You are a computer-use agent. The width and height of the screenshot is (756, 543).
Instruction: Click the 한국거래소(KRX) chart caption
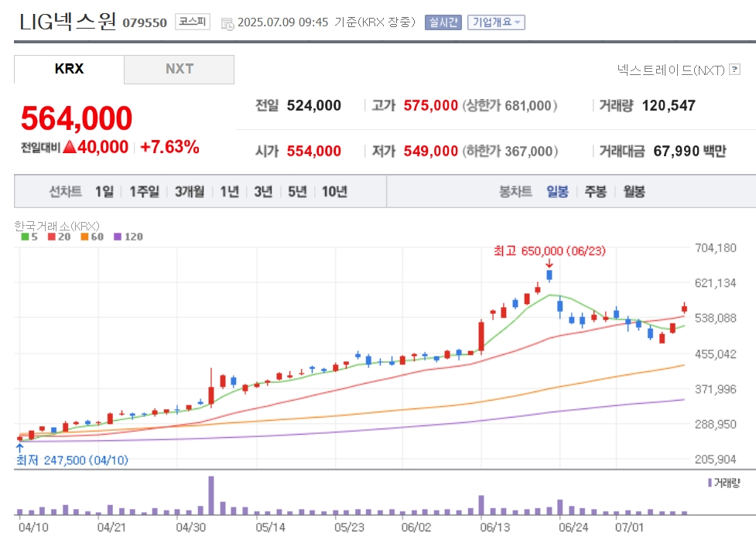(57, 226)
